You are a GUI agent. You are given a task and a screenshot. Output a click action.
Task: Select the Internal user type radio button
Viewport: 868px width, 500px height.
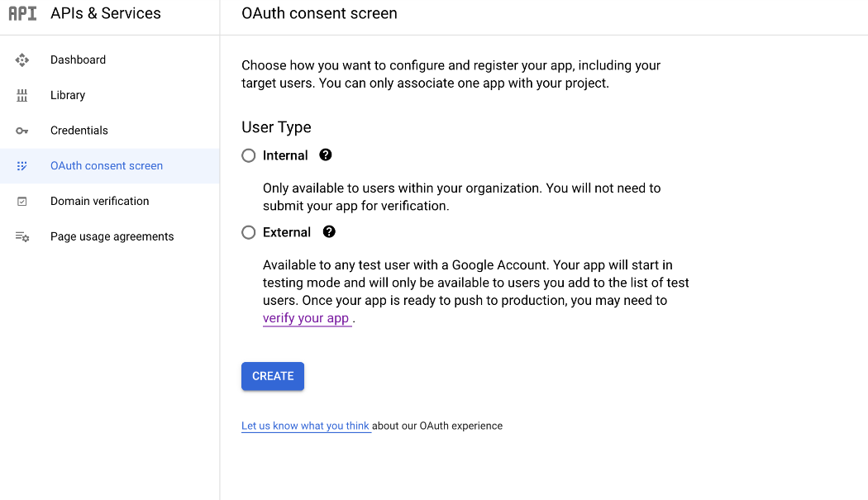(x=248, y=155)
